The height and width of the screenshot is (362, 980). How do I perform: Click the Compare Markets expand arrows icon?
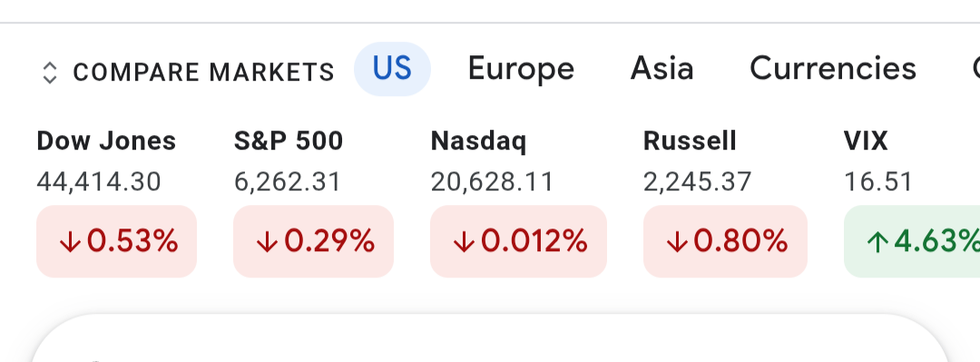click(49, 73)
